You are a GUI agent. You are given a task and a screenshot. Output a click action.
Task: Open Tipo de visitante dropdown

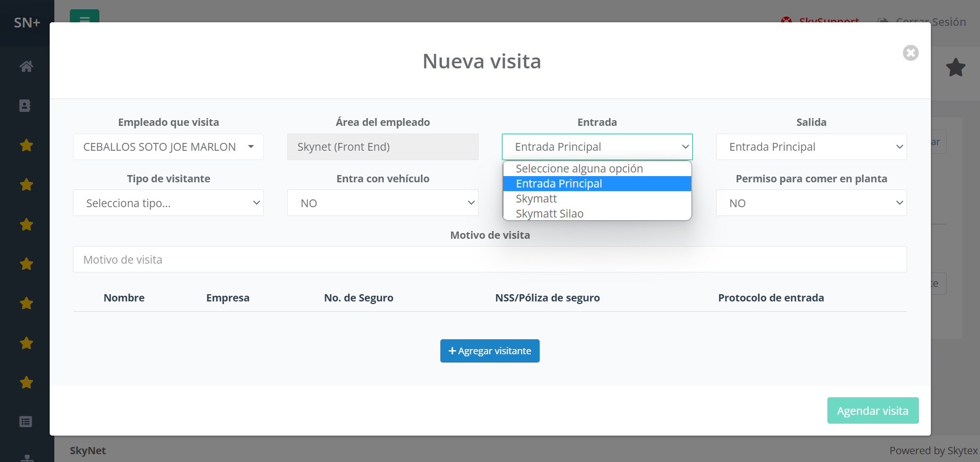tap(168, 203)
